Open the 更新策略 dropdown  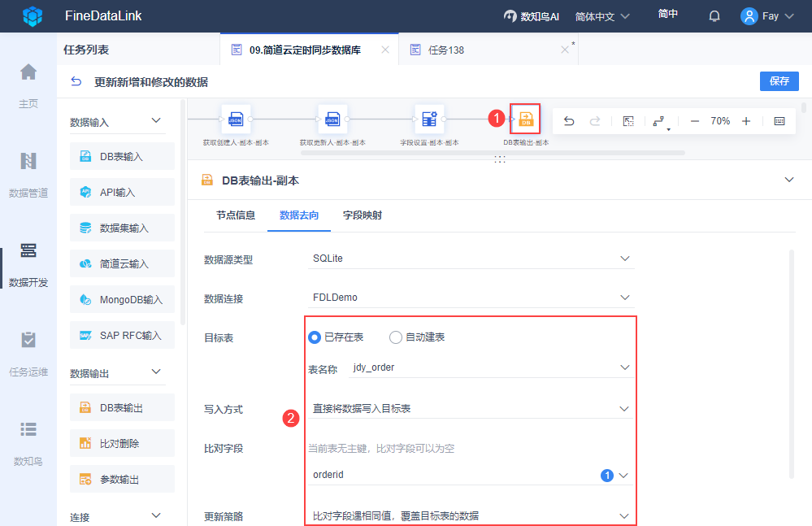pyautogui.click(x=471, y=515)
